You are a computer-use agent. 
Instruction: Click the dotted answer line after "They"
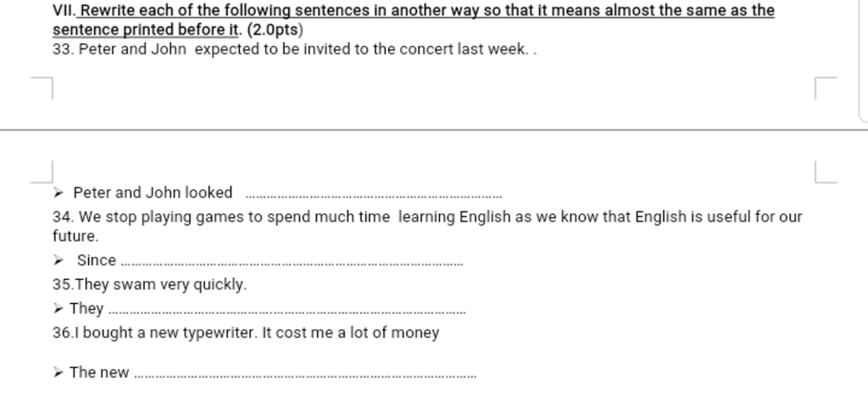288,311
